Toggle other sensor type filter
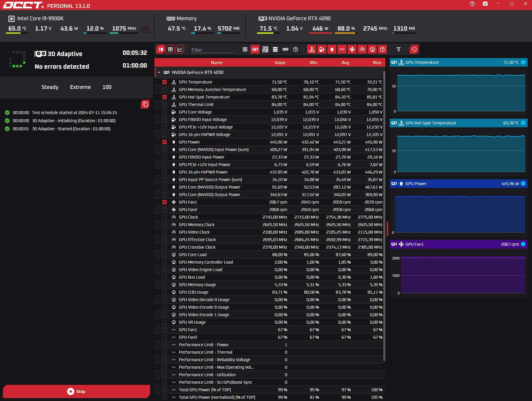 pos(382,49)
